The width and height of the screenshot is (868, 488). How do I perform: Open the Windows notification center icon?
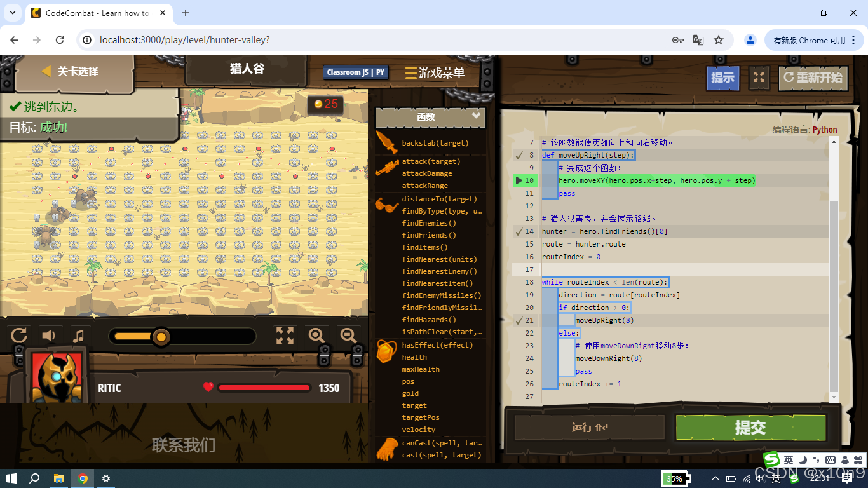(847, 478)
